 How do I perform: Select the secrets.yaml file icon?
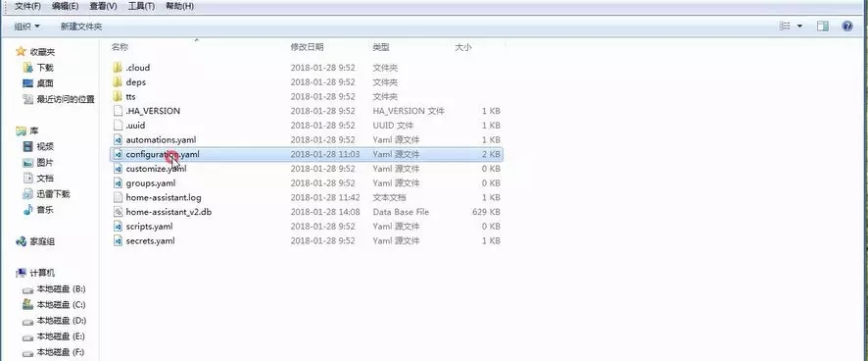[118, 240]
